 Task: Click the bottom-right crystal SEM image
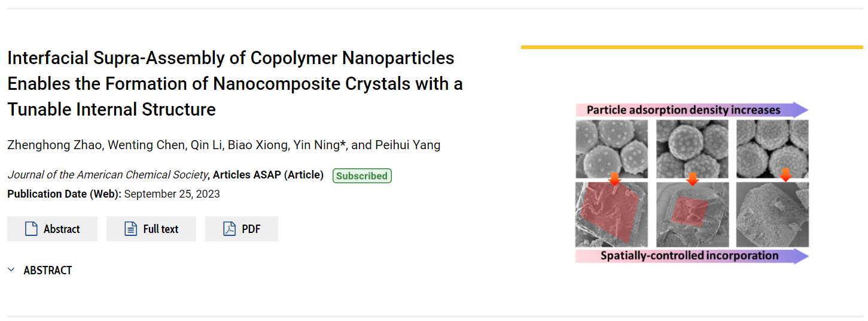772,214
